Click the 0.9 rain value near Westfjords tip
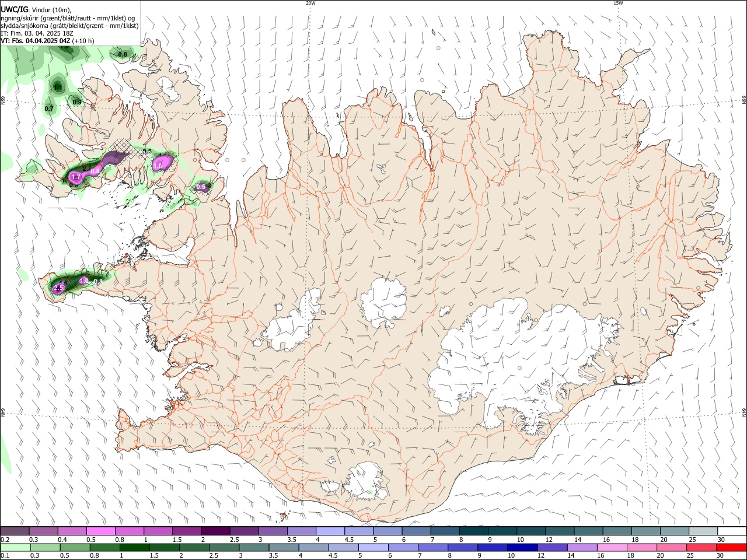 (77, 102)
